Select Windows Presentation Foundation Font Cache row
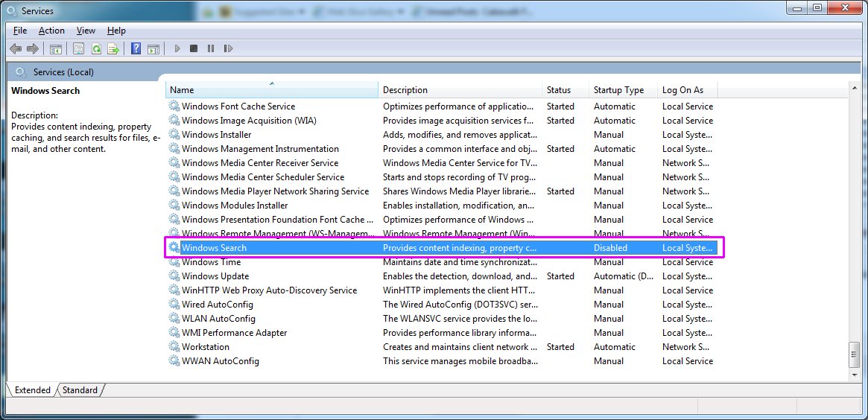868x420 pixels. coord(440,220)
